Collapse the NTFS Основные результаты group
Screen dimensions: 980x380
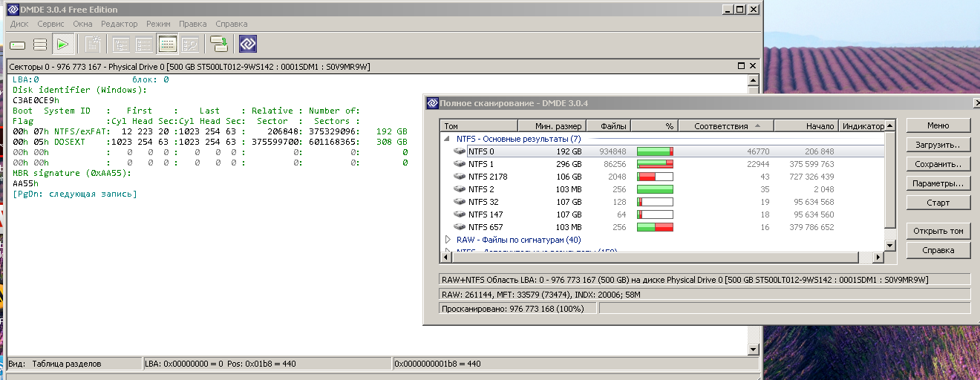pos(448,139)
